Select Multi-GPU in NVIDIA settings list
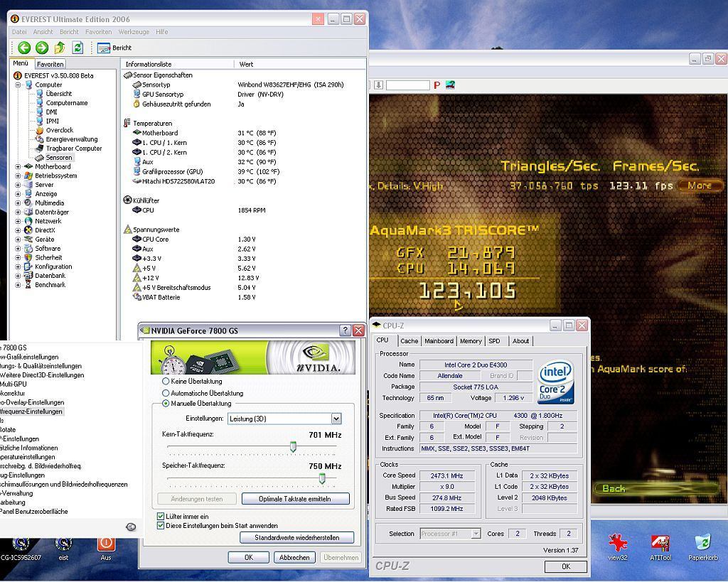The image size is (728, 582). point(14,384)
